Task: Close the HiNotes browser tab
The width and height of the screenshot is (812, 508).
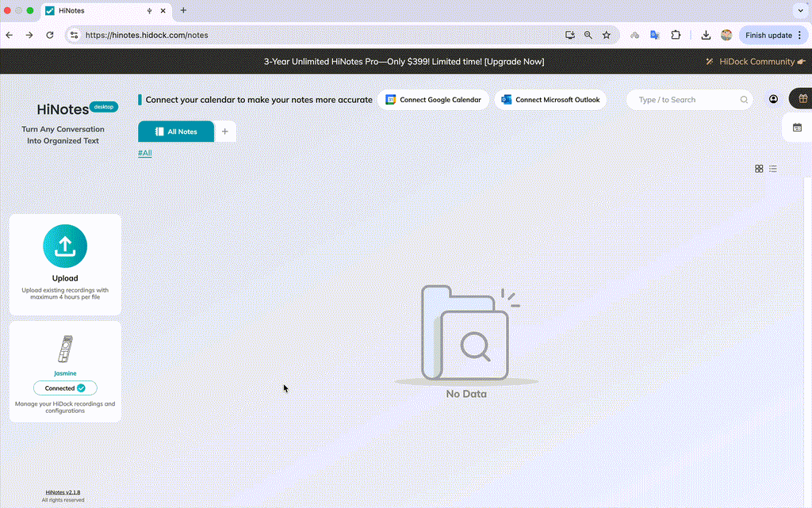Action: [x=163, y=10]
